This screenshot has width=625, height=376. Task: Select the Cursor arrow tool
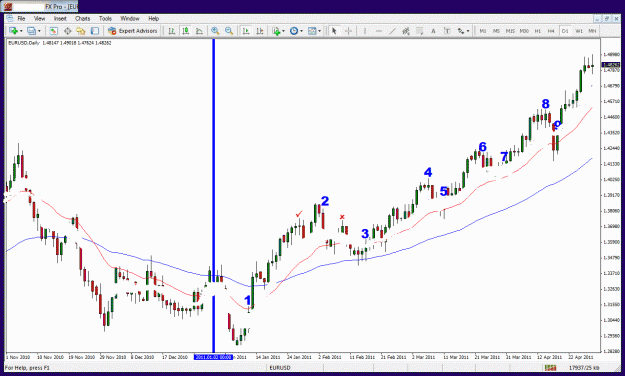click(x=334, y=31)
